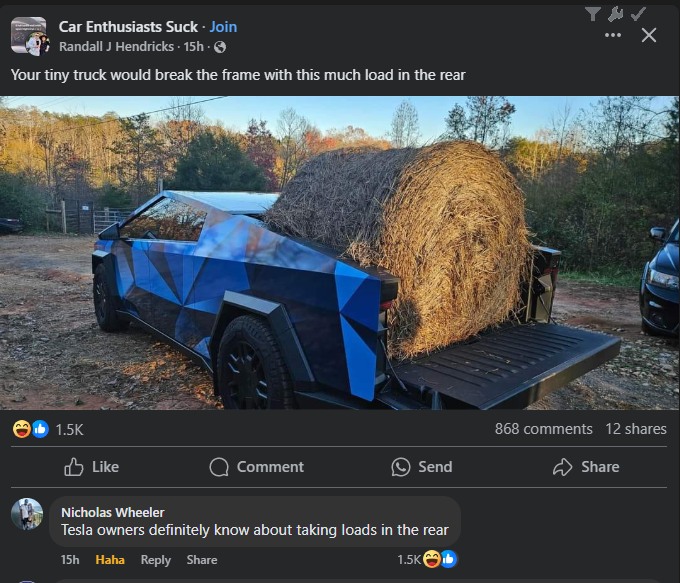Click the globe public-audience icon
680x583 pixels.
point(220,47)
